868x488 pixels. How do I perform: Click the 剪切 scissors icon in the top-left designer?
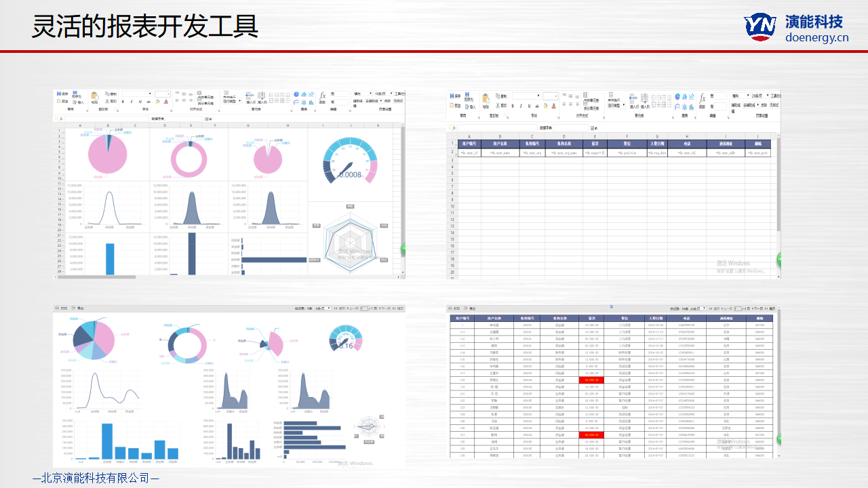point(106,102)
